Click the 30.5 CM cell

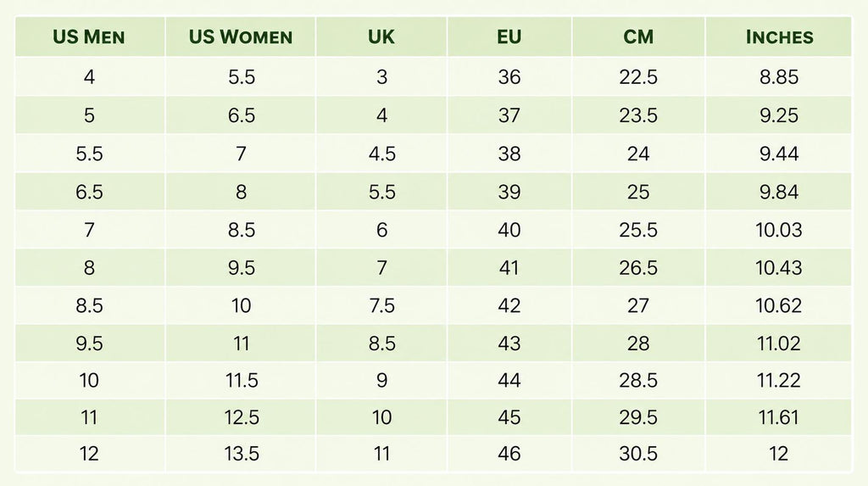tap(638, 453)
